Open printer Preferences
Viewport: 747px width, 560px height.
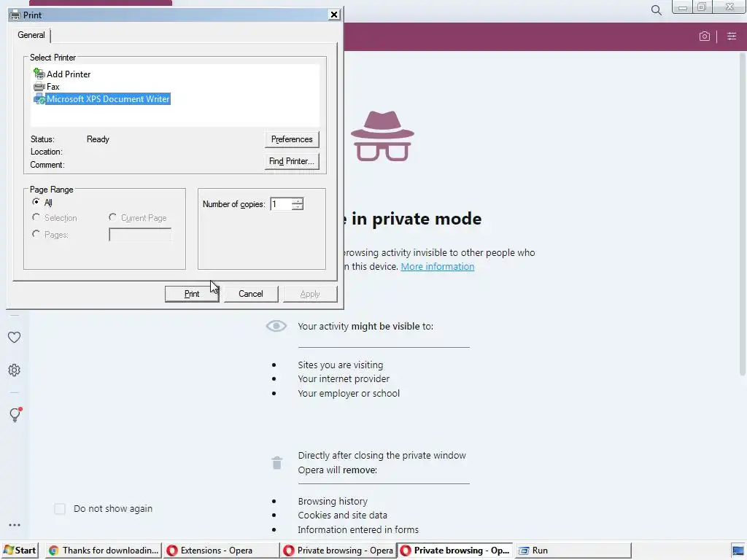[x=292, y=139]
